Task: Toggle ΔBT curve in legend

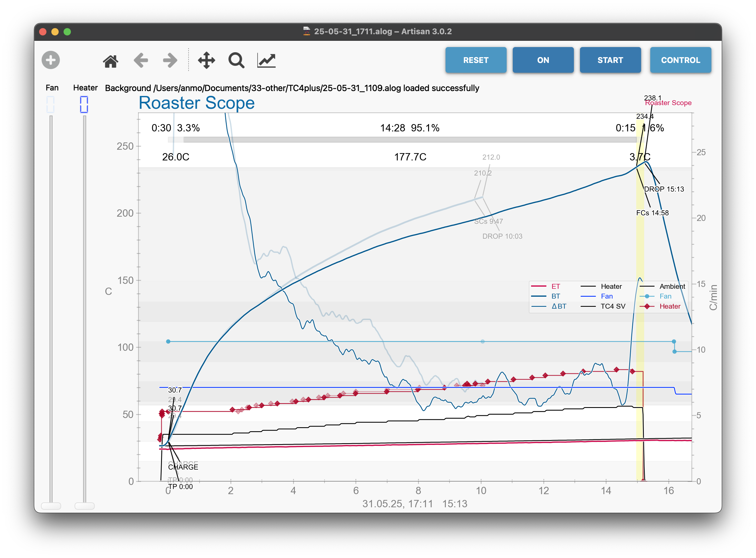Action: click(x=549, y=307)
